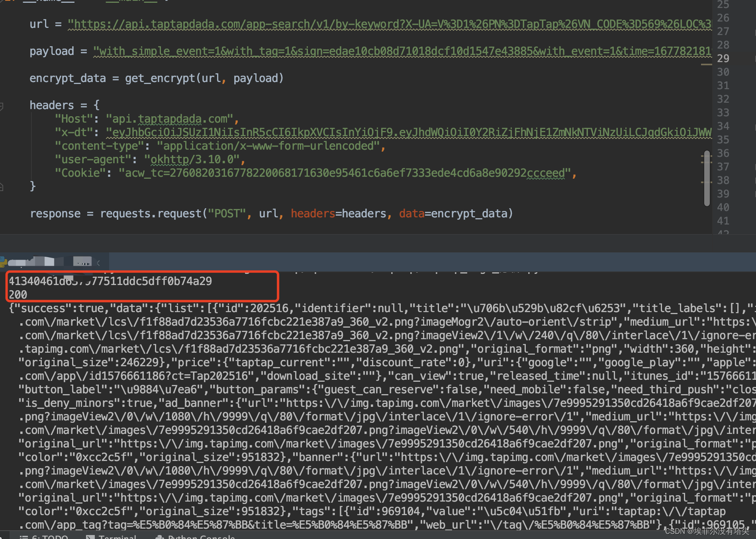Click the closing-brace fold marker of headers
The image size is (756, 539).
click(x=1, y=187)
